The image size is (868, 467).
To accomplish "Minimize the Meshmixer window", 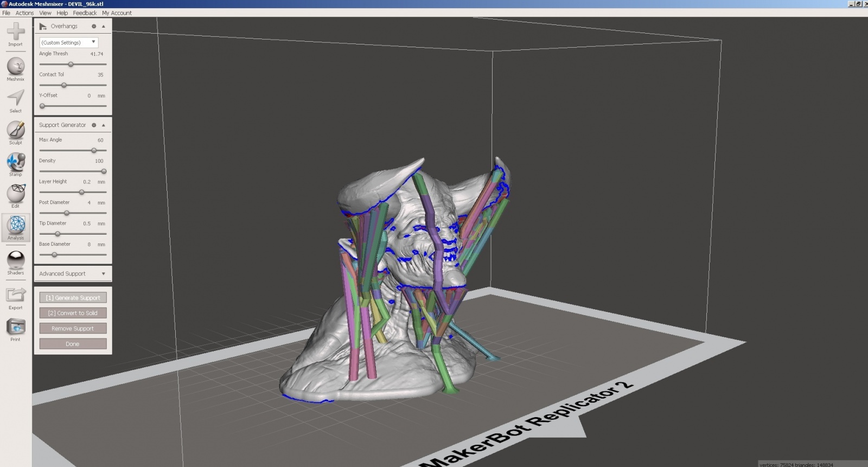I will pyautogui.click(x=851, y=4).
